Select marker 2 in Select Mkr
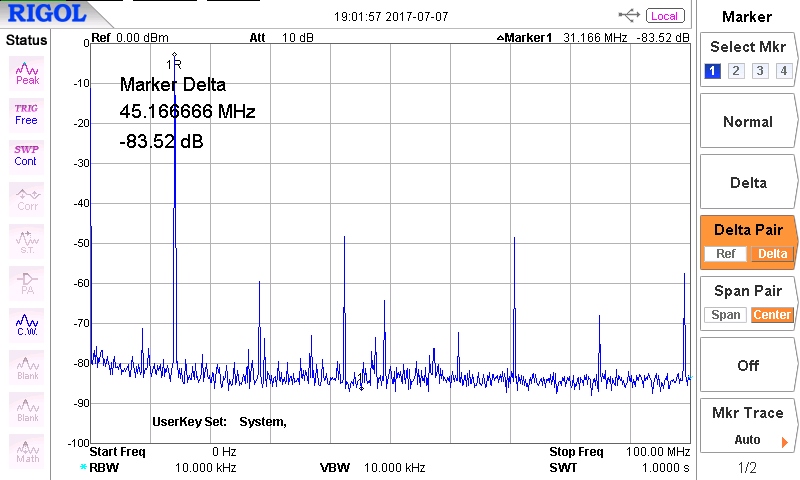 coord(736,71)
